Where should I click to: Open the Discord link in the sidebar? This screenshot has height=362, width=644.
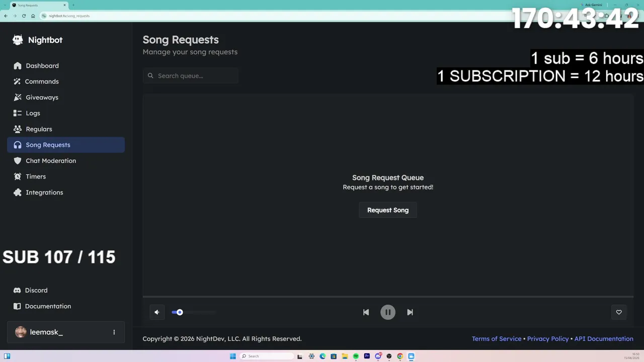click(66, 290)
